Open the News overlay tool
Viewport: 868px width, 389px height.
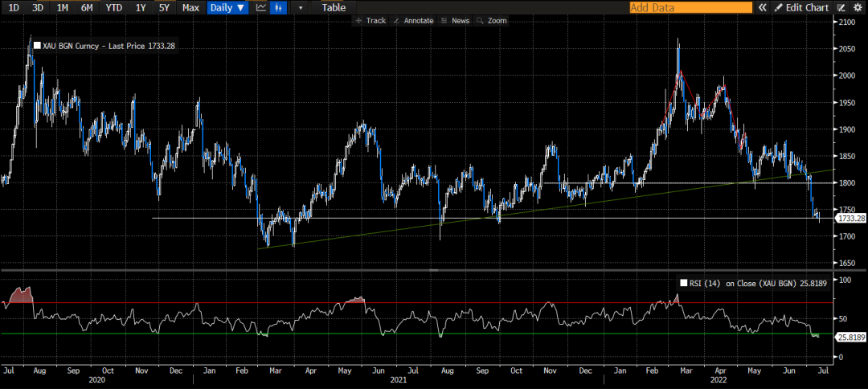[455, 20]
